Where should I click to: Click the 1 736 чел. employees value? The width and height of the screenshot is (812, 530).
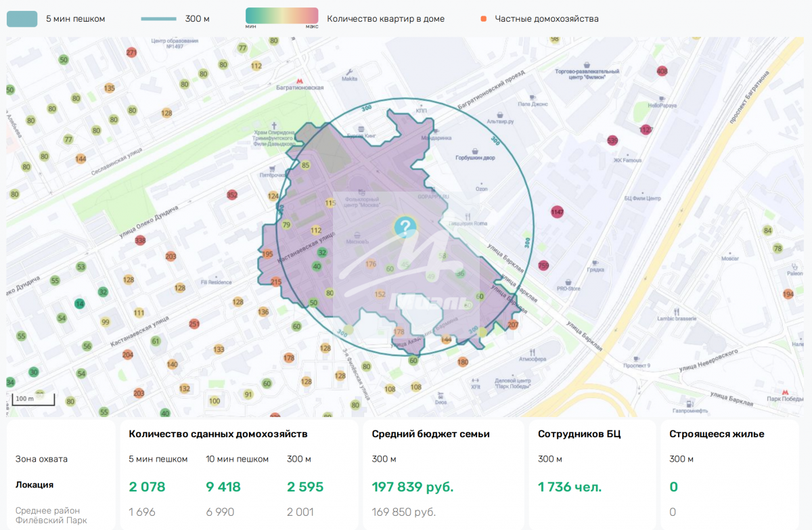coord(569,487)
